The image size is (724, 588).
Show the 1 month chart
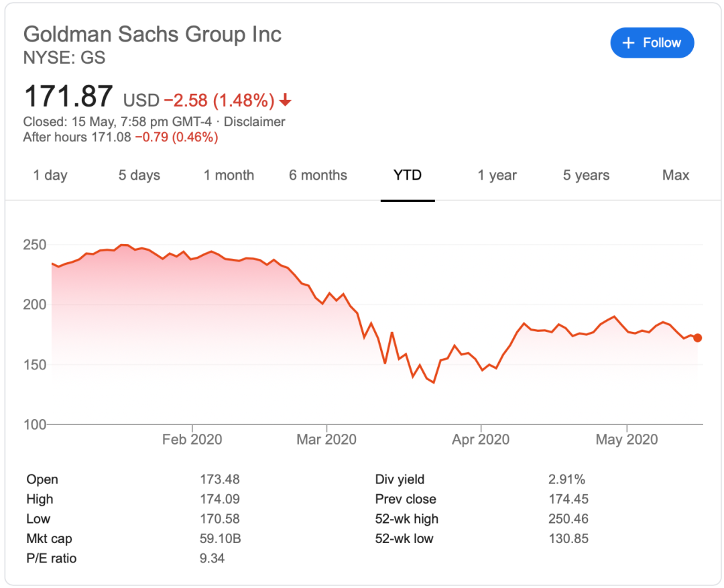229,176
